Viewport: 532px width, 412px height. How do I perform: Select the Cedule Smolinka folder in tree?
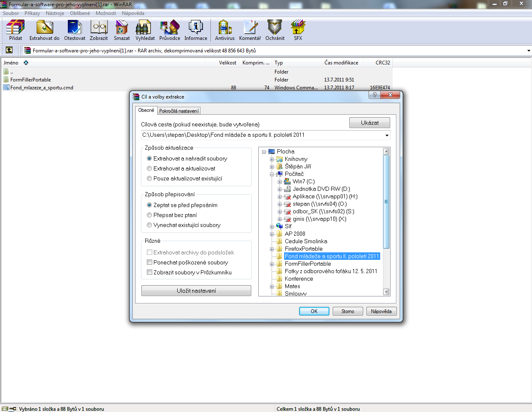(306, 241)
